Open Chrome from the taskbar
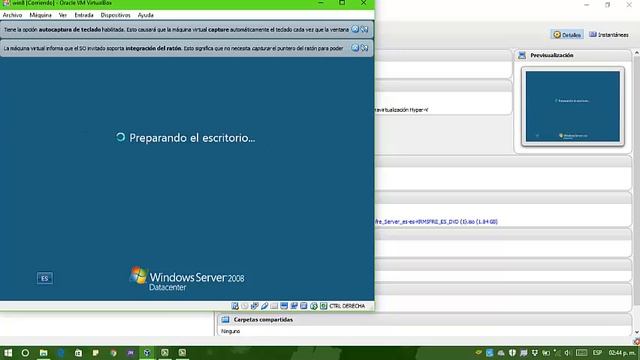640x360 pixels. tap(113, 353)
